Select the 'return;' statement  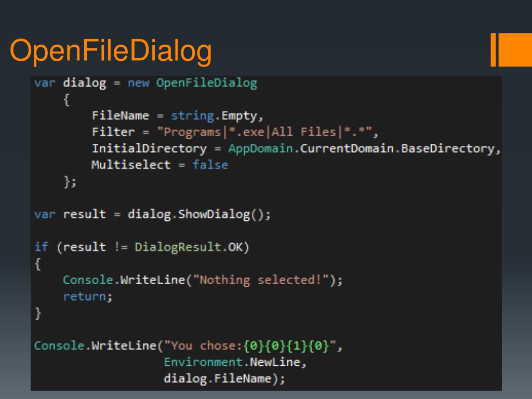[x=87, y=297]
